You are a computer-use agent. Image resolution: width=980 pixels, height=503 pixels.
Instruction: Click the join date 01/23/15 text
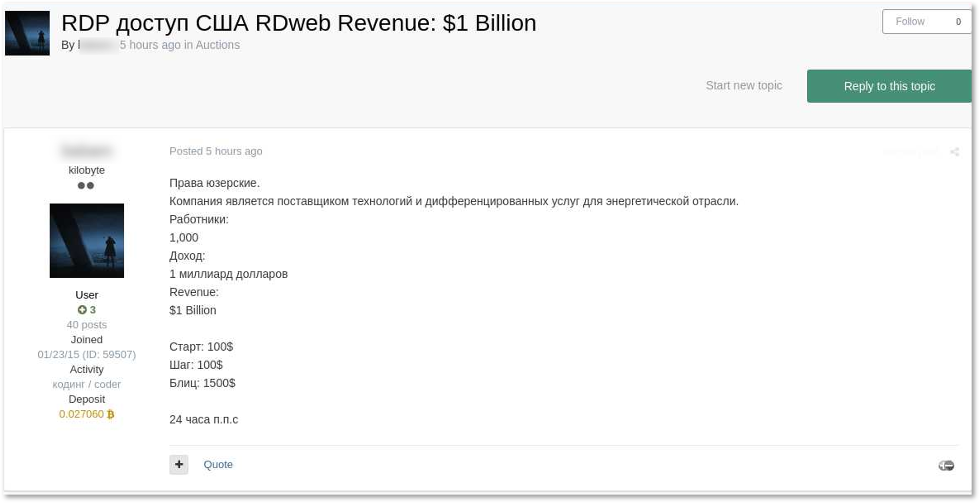click(x=87, y=354)
